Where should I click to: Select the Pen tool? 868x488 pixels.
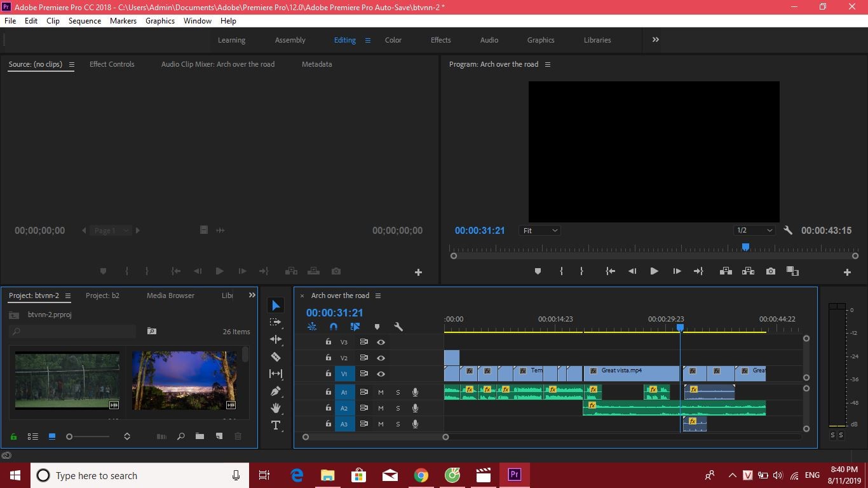point(276,391)
